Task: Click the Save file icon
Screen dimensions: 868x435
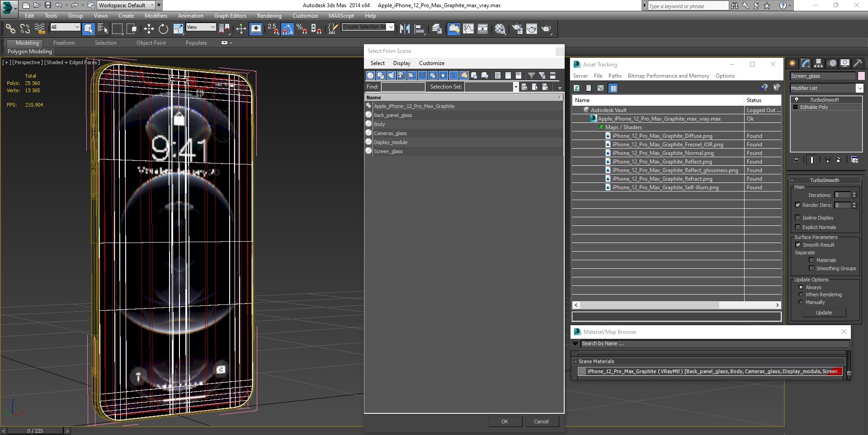Action: [x=47, y=5]
